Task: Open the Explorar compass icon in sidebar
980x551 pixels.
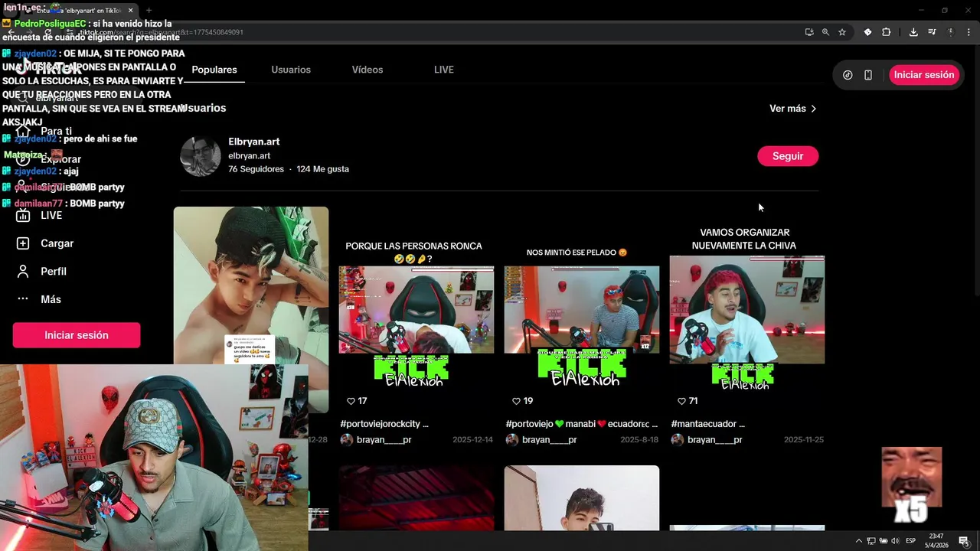Action: pos(23,159)
